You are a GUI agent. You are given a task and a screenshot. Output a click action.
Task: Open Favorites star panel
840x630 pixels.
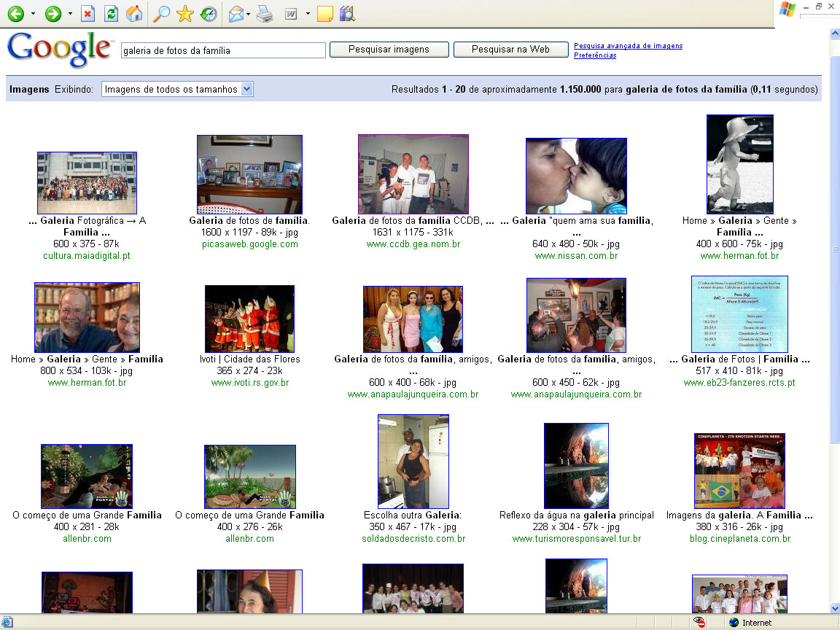pyautogui.click(x=185, y=14)
